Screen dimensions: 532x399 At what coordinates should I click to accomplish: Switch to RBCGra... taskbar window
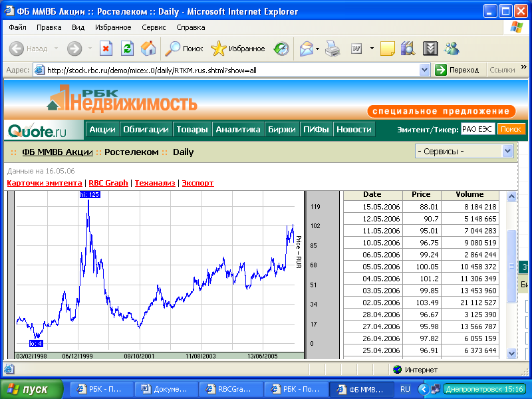pyautogui.click(x=231, y=389)
